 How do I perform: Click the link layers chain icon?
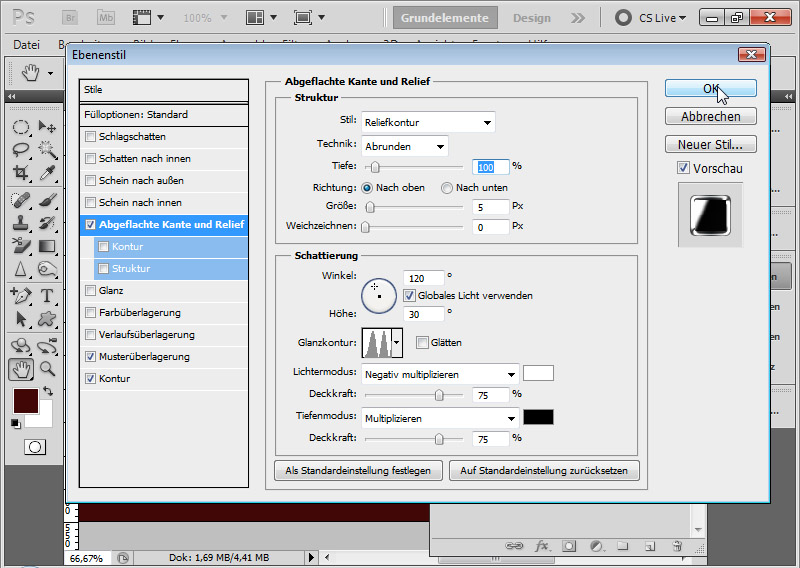pos(516,546)
